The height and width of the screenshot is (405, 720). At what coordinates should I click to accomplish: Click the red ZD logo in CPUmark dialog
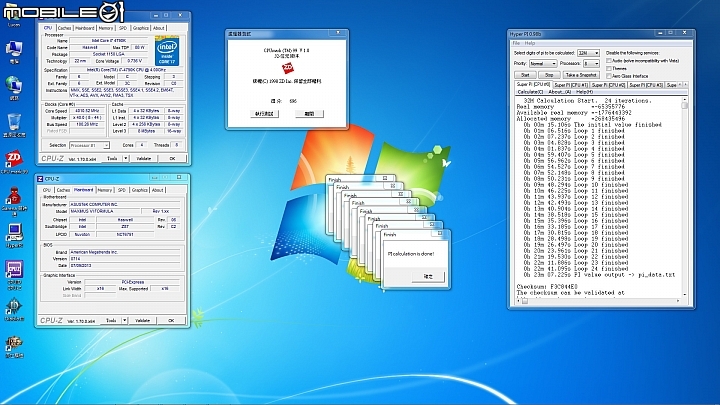pos(287,68)
